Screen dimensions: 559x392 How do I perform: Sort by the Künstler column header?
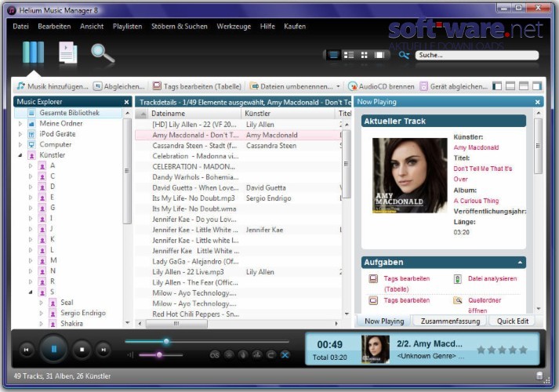[x=289, y=114]
